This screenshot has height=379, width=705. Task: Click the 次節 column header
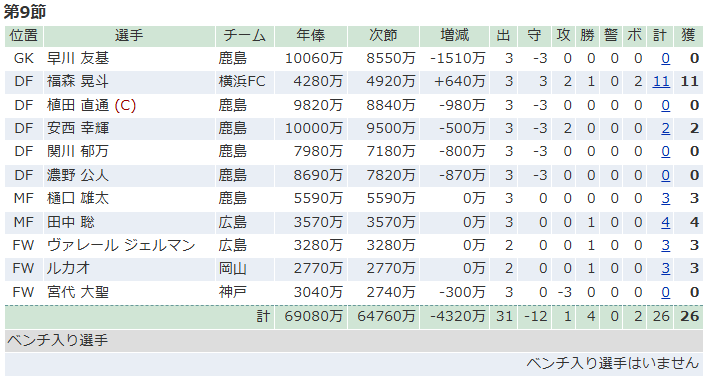[x=383, y=36]
